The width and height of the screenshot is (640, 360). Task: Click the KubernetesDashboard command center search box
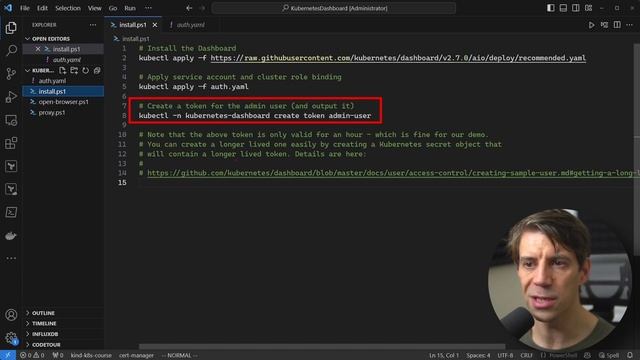[x=334, y=8]
